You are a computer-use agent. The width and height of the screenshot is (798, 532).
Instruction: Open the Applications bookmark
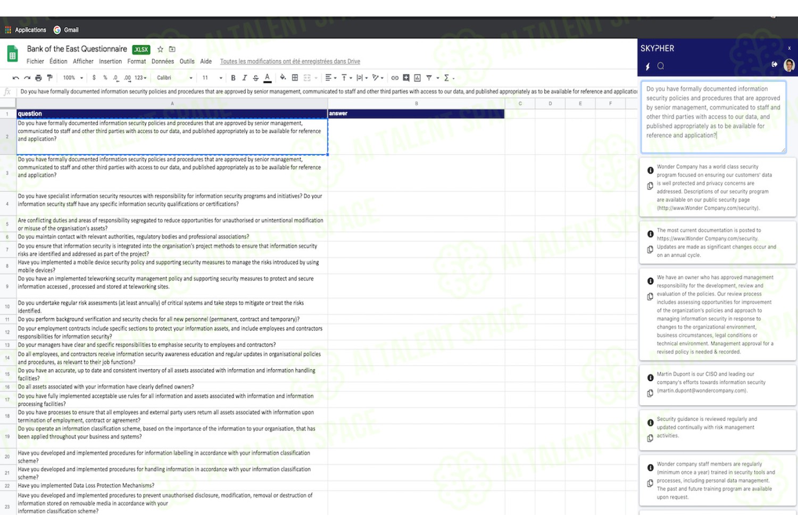(x=26, y=30)
